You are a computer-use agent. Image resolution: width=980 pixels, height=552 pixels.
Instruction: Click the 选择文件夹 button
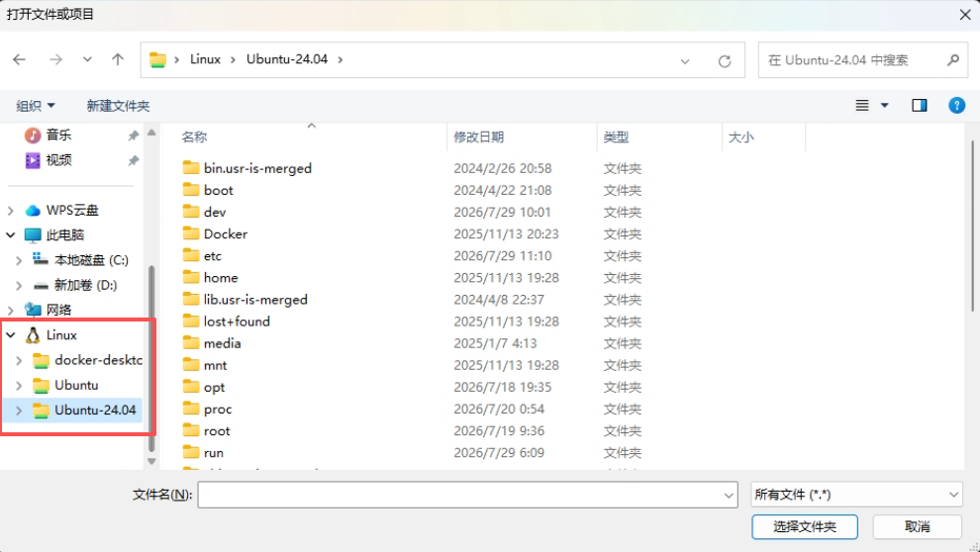(805, 526)
